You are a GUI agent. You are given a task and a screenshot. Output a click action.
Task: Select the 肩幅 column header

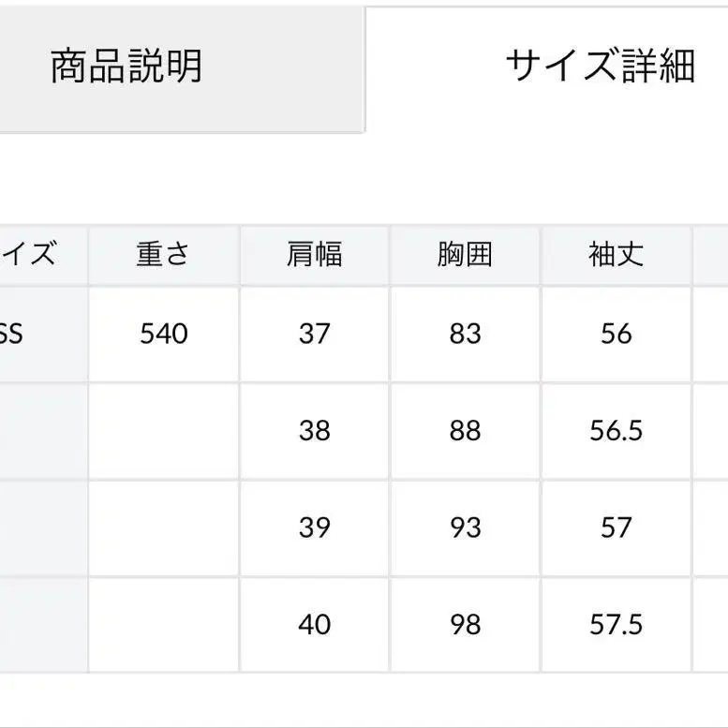(315, 255)
